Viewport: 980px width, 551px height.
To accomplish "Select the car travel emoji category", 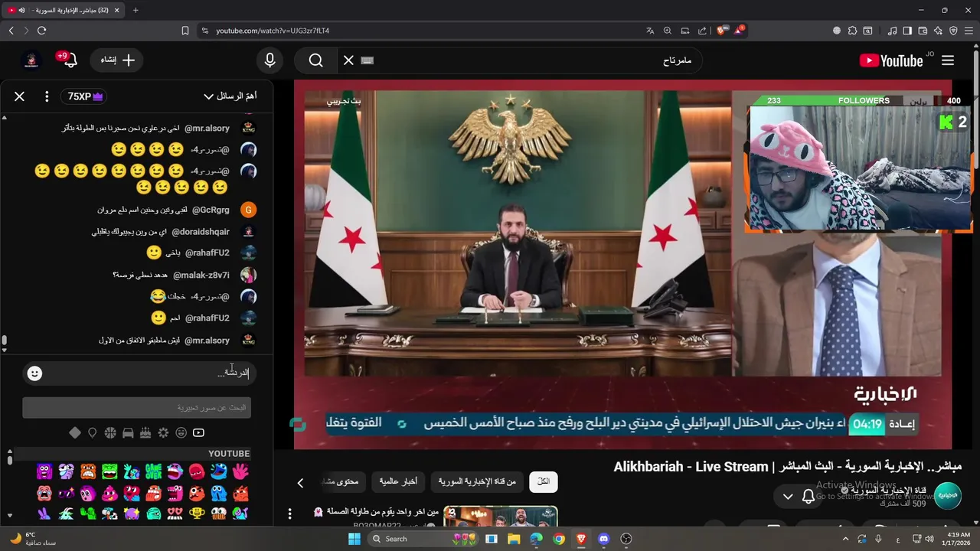I will [x=128, y=433].
